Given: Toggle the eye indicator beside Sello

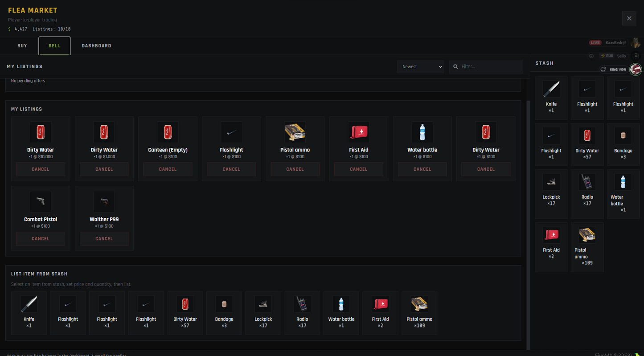Looking at the screenshot, I should click(x=591, y=56).
